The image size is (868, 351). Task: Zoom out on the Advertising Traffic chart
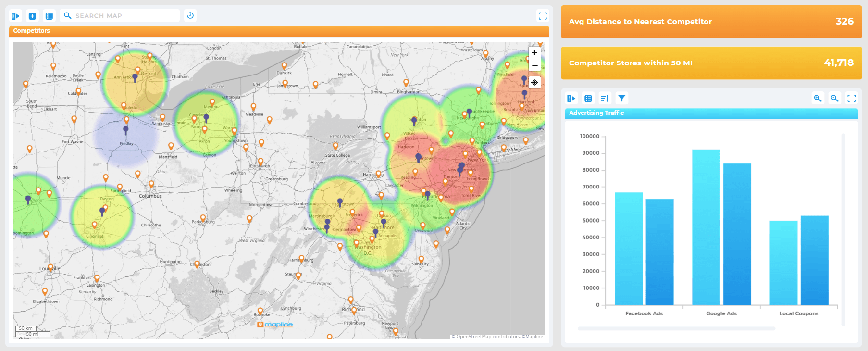point(834,99)
